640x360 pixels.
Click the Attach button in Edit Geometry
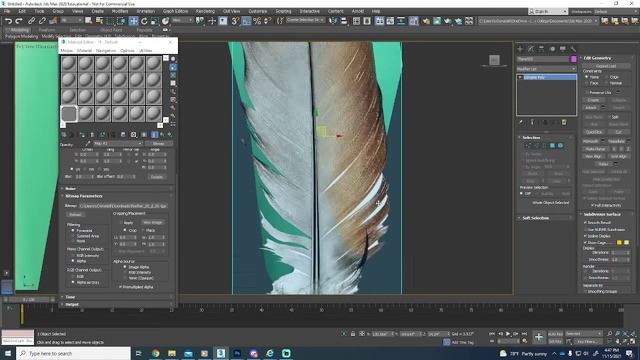(591, 108)
